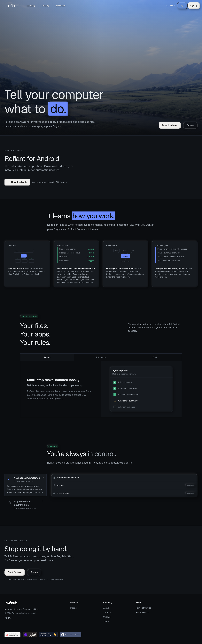Click the Download now button

click(170, 125)
